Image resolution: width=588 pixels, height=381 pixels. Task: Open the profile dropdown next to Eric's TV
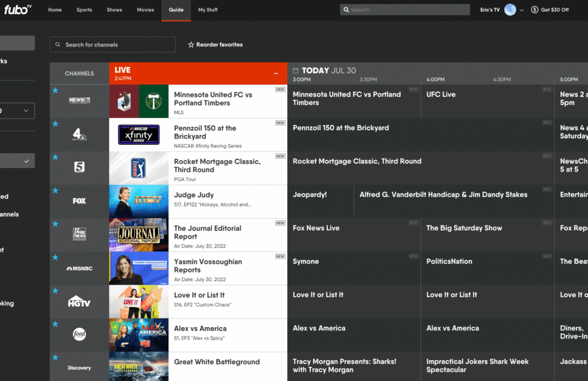click(x=521, y=9)
